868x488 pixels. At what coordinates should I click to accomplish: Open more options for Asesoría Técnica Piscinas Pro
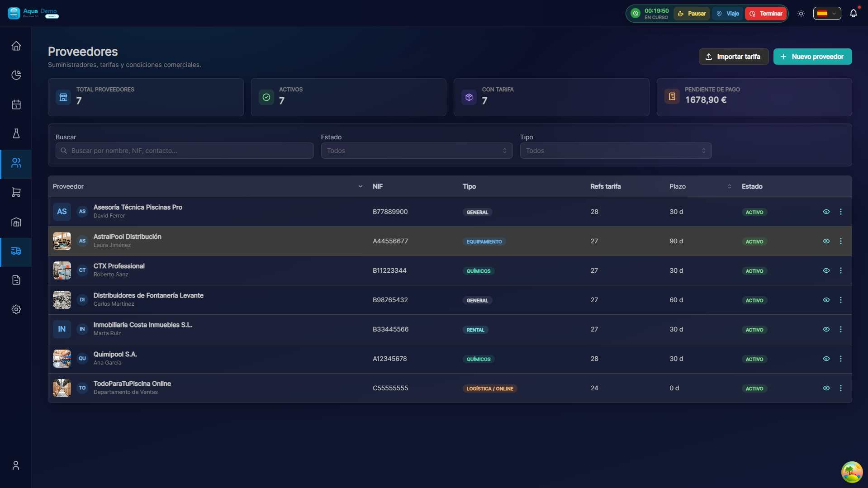coord(841,212)
